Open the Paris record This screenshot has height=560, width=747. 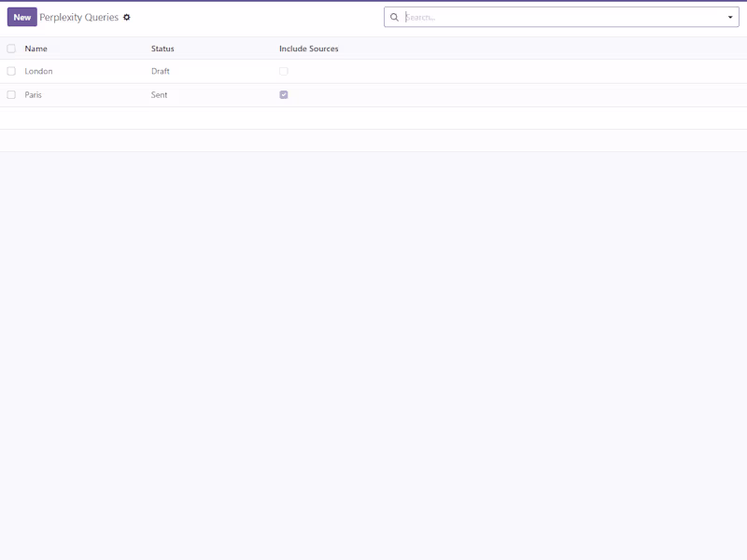[x=34, y=94]
